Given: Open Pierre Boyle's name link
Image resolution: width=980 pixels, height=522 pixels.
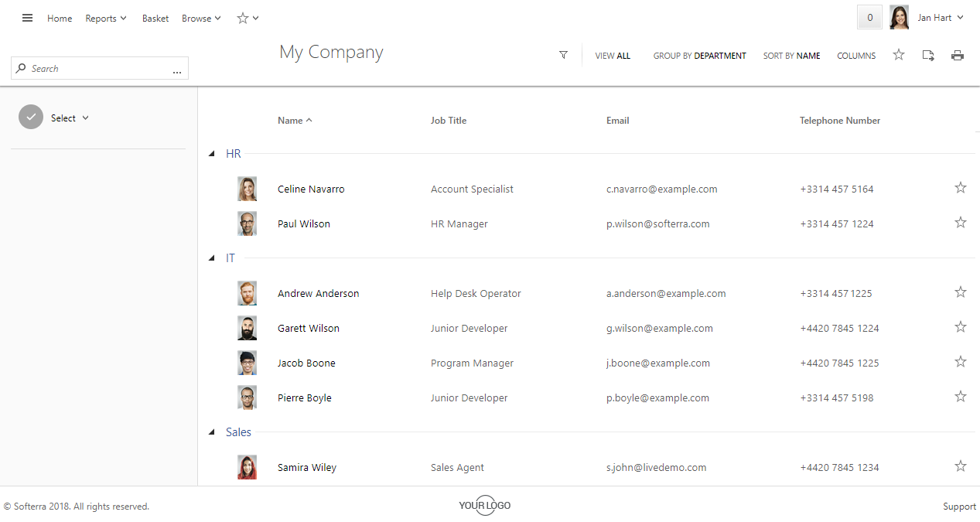Looking at the screenshot, I should [305, 398].
